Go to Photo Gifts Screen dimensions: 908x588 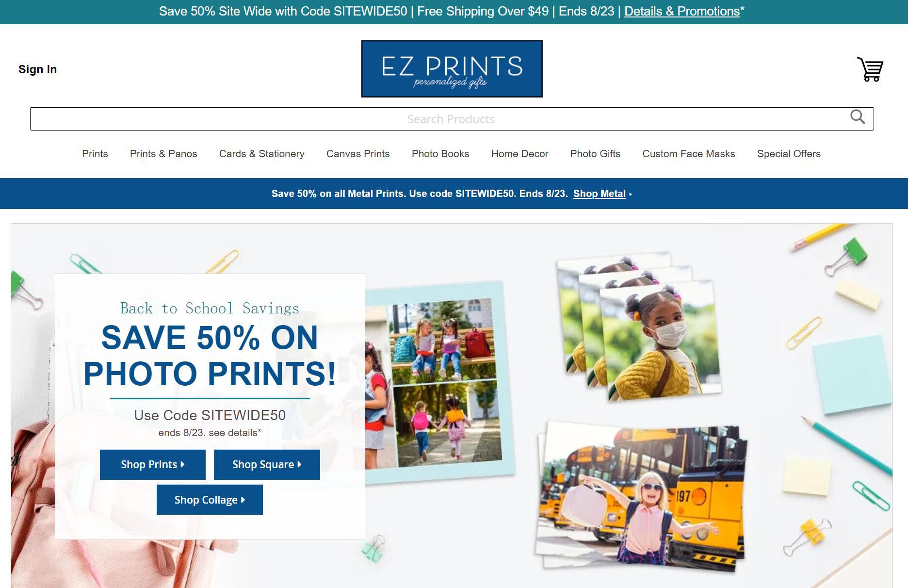595,154
